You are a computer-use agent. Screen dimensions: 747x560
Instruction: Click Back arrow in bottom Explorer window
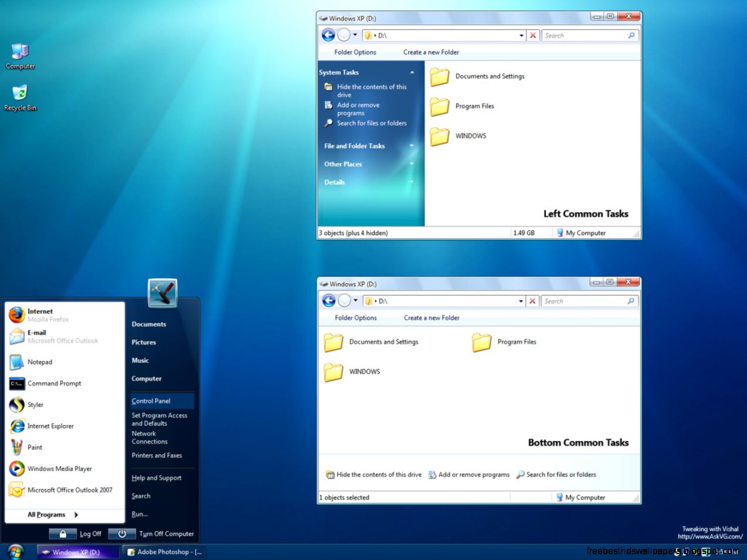(x=329, y=301)
